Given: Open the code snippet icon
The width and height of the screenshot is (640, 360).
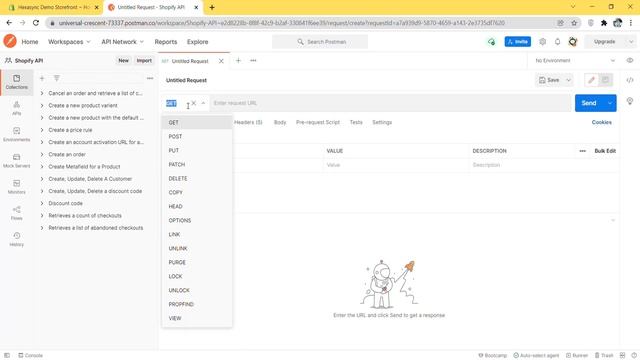Looking at the screenshot, I should (630, 80).
